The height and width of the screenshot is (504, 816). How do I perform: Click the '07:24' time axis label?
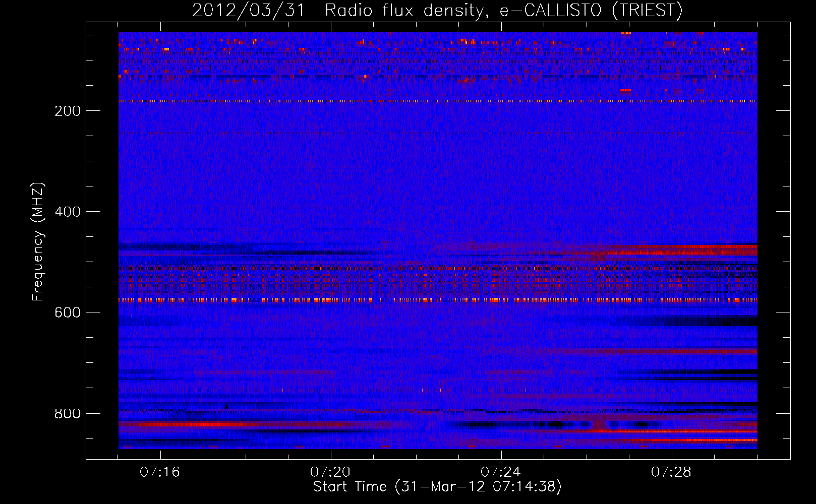coord(501,472)
